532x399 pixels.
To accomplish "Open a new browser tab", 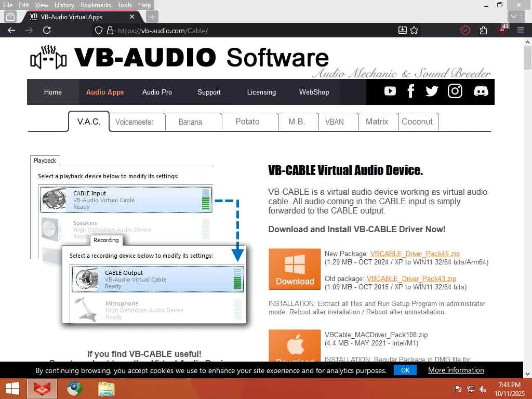I will [152, 17].
